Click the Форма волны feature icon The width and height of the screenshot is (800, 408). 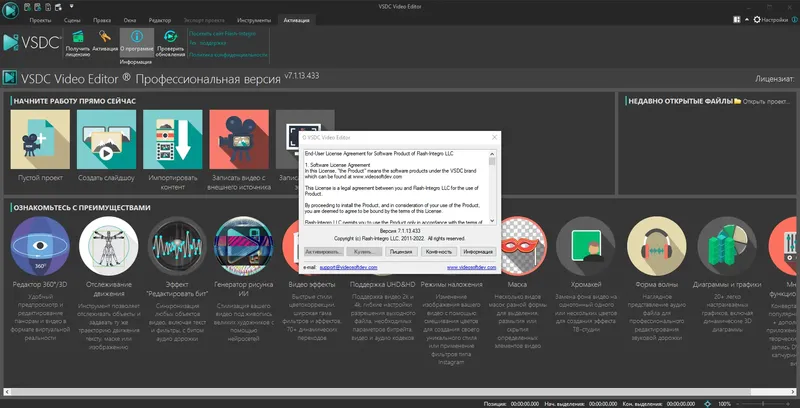point(657,246)
